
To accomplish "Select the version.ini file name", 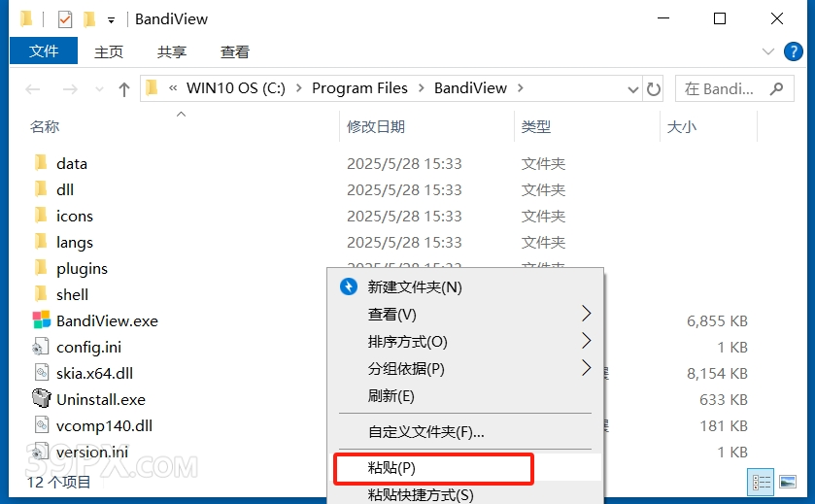I will [x=92, y=452].
